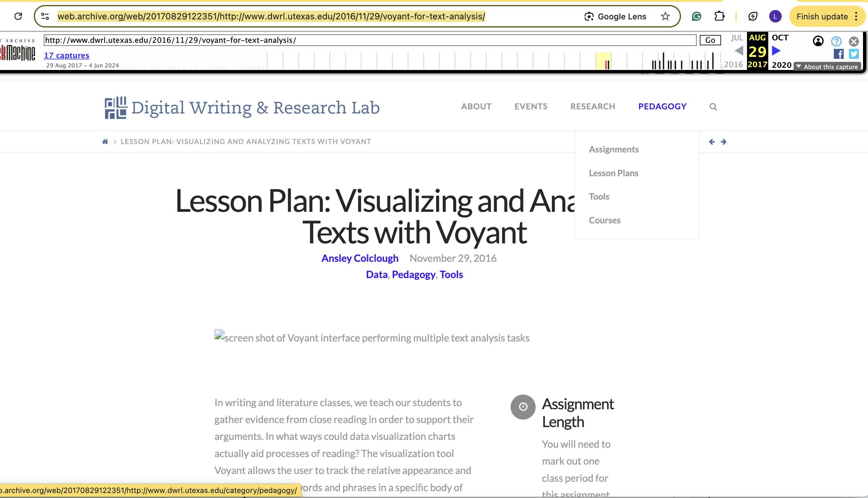The height and width of the screenshot is (498, 868).
Task: Open the Google Lens search
Action: [615, 17]
